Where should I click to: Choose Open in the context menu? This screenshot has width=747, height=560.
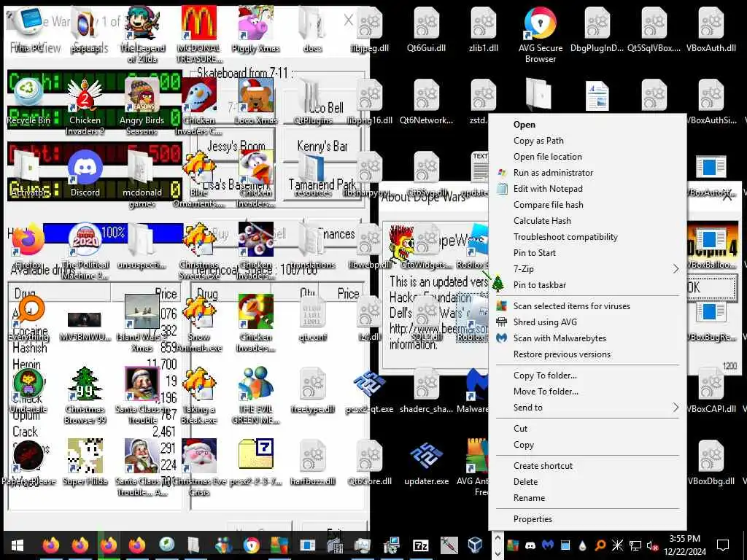pos(588,125)
